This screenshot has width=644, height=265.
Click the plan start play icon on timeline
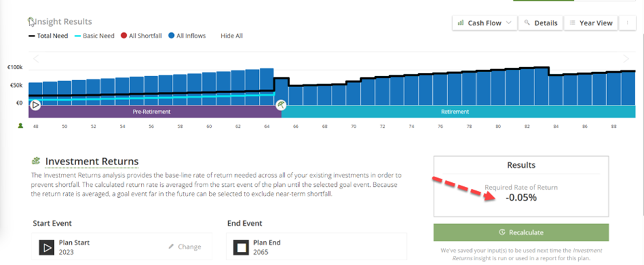pos(36,105)
